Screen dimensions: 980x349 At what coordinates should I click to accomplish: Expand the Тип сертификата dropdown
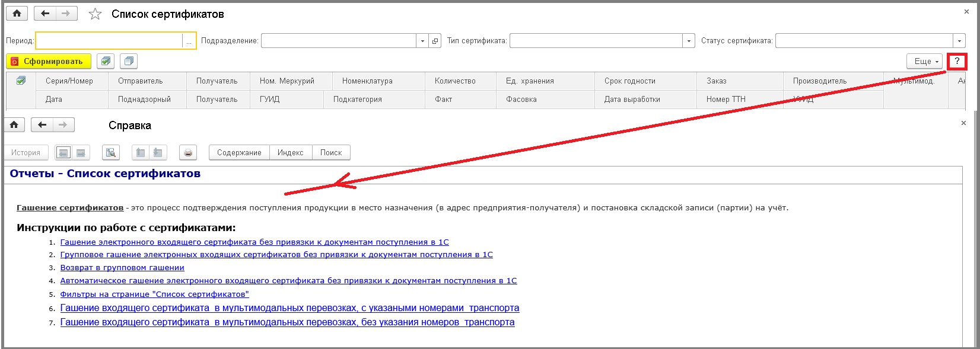pyautogui.click(x=689, y=41)
